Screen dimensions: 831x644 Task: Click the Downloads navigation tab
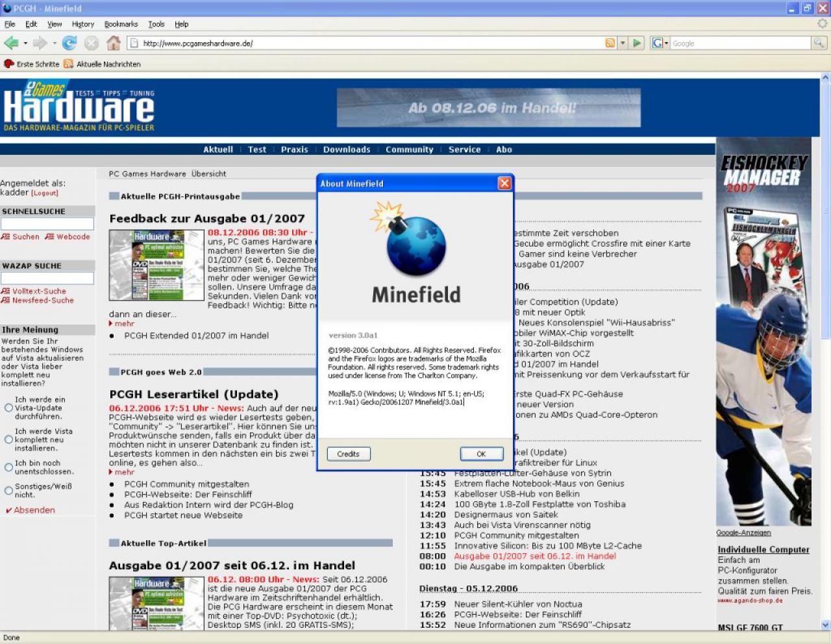point(347,149)
